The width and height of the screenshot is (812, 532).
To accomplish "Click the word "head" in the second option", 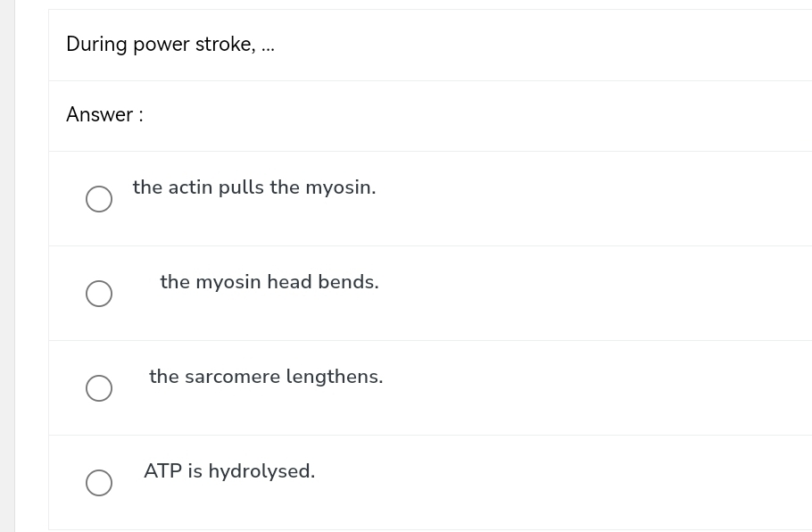I will coord(289,282).
